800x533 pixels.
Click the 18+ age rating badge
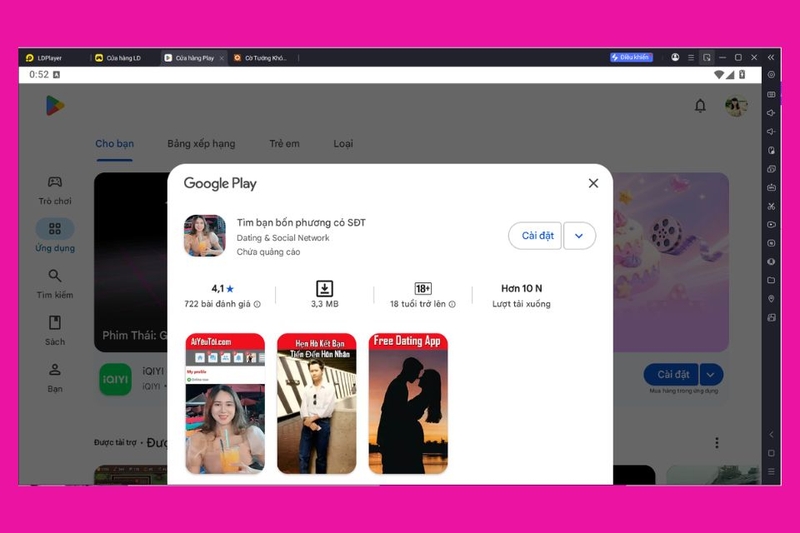click(422, 288)
